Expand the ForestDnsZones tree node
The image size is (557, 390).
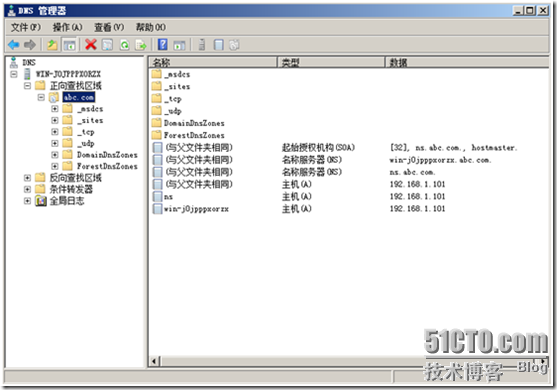point(55,166)
